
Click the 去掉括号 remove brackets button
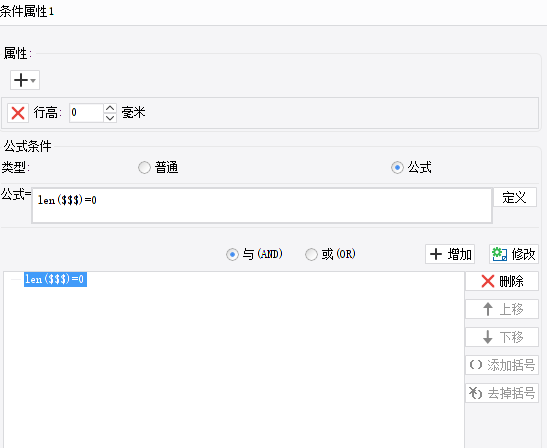click(502, 393)
